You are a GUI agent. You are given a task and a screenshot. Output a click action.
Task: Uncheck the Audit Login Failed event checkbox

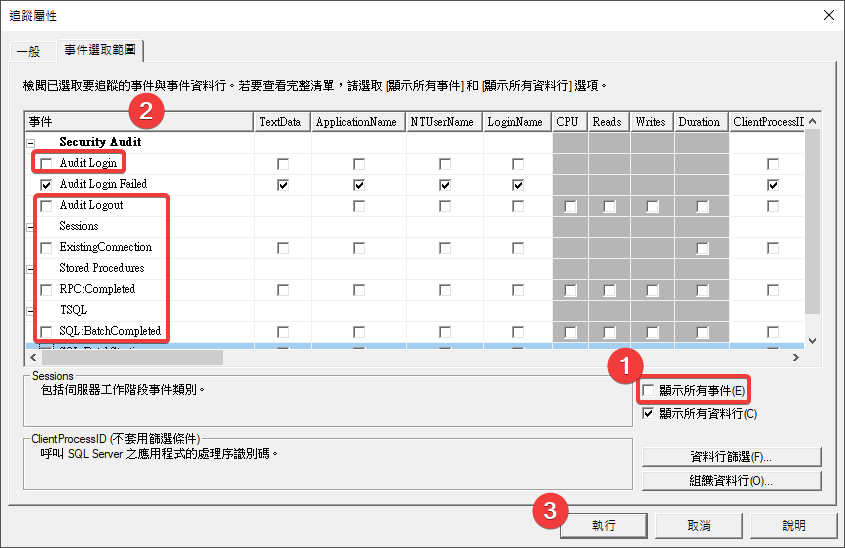tap(46, 185)
